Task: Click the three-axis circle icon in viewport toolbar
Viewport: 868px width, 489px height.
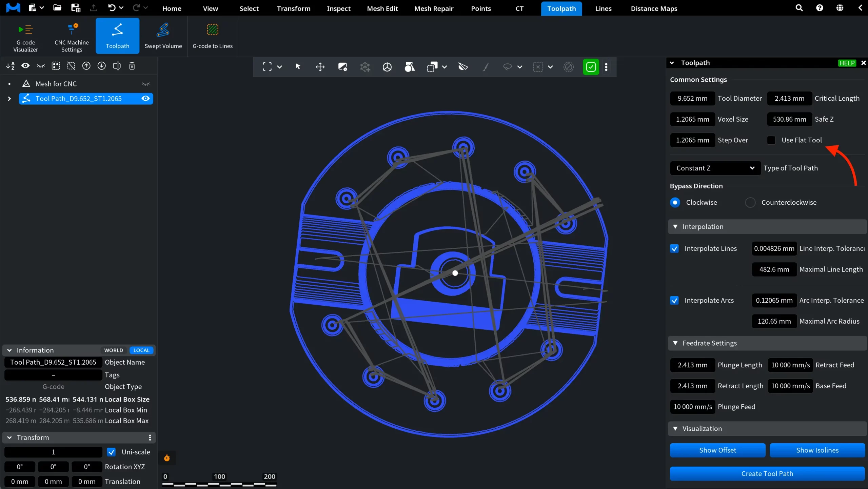Action: point(387,67)
